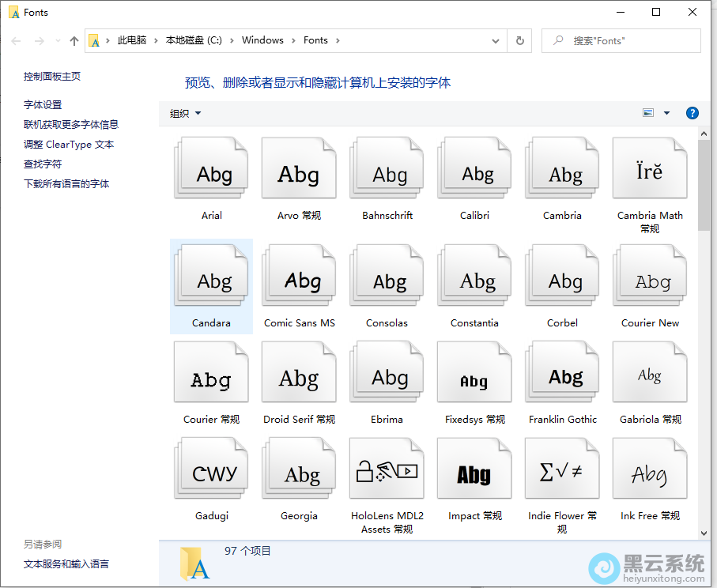Select the Comic Sans MS font icon
The height and width of the screenshot is (588, 717).
(x=299, y=281)
